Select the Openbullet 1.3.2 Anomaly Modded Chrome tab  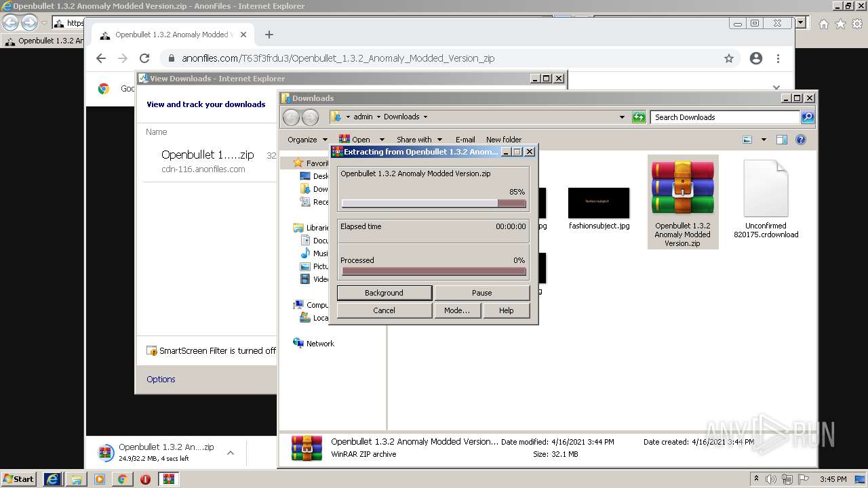(172, 35)
